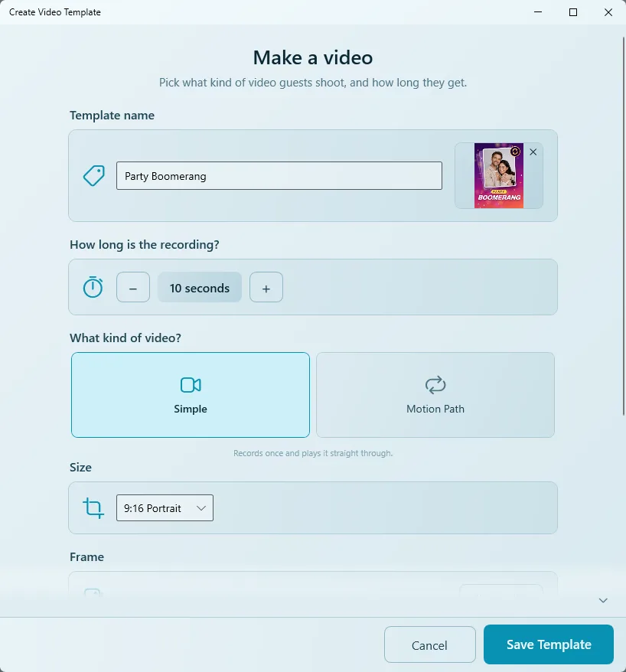Click the 'Make a video' heading
626x672 pixels.
(x=313, y=57)
